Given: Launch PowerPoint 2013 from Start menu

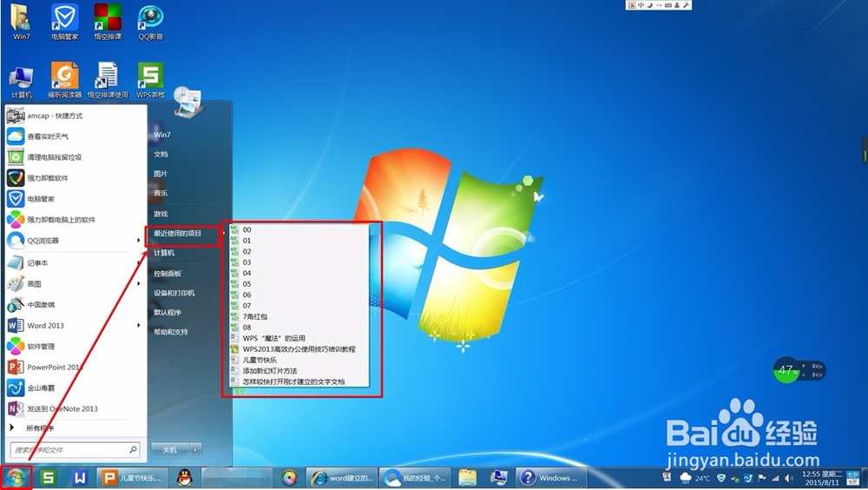Looking at the screenshot, I should [75, 367].
